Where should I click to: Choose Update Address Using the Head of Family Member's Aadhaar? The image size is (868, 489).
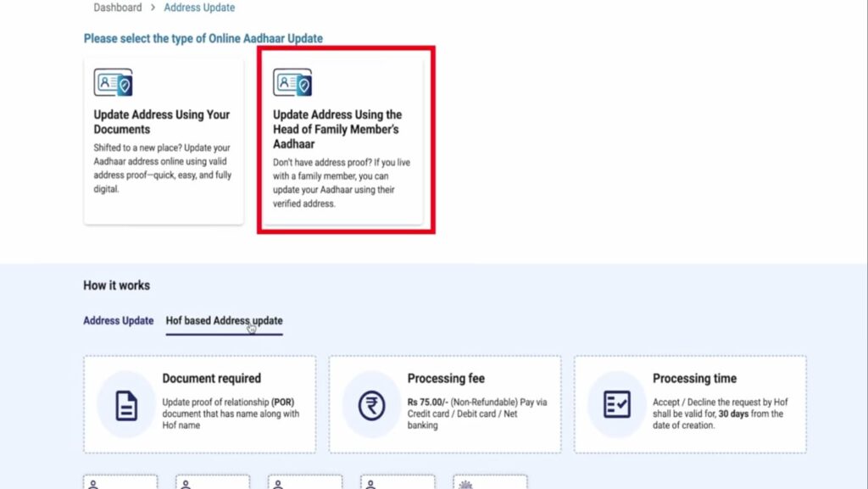tap(337, 129)
